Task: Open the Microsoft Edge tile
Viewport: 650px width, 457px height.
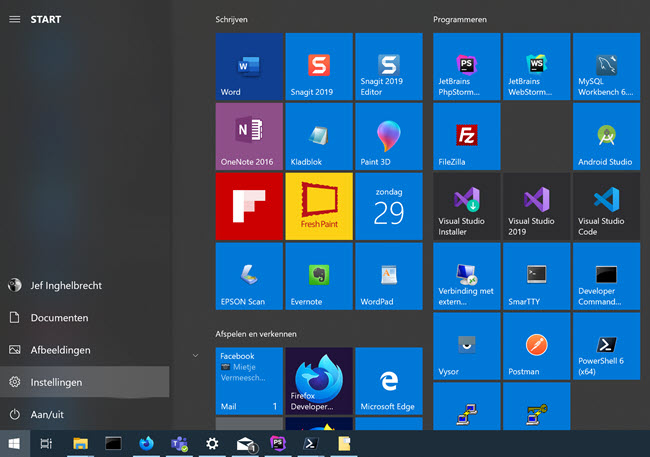Action: point(389,381)
